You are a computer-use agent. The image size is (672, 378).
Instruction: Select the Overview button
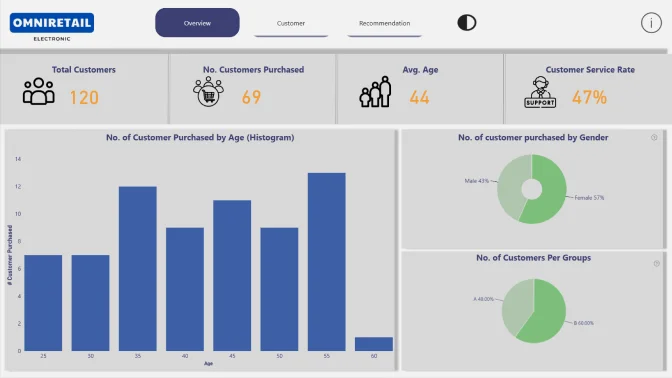(197, 23)
